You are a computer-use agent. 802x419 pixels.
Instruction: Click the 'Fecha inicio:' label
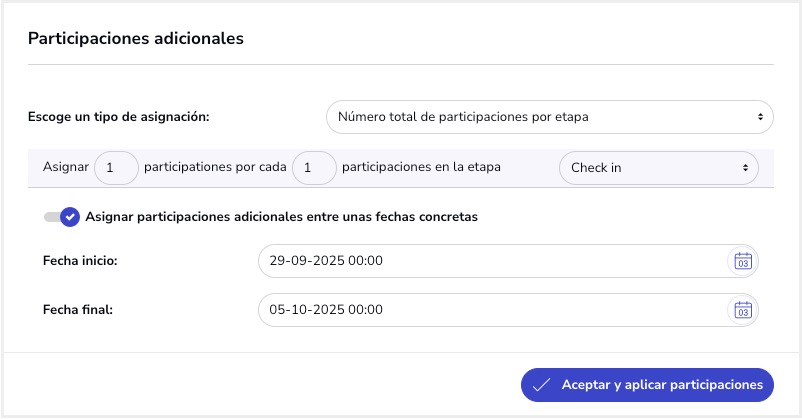(81, 261)
